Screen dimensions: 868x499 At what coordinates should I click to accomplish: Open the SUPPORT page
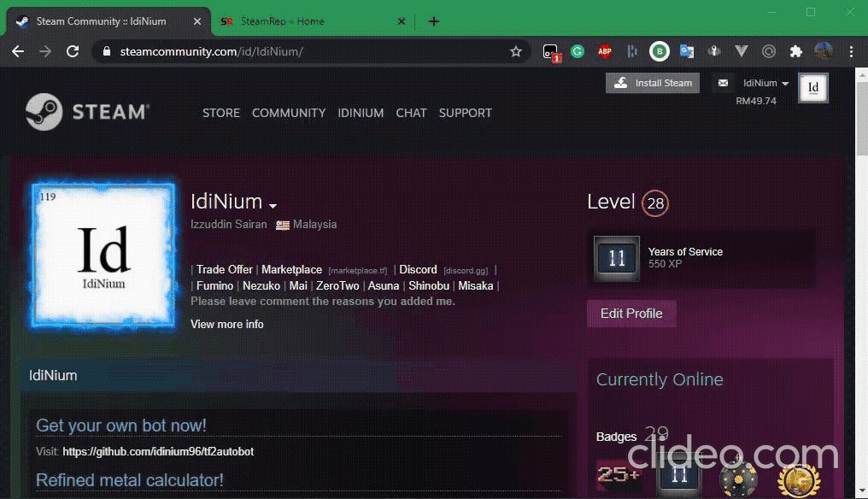(x=465, y=113)
